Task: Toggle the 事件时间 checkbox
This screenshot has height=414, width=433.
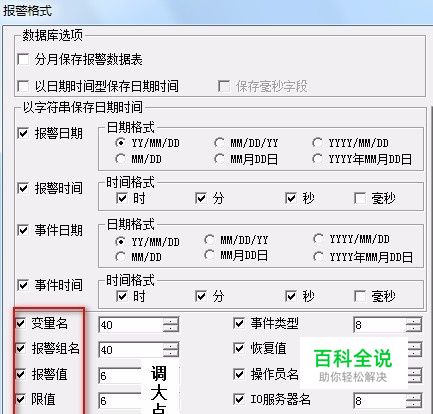Action: (x=23, y=285)
